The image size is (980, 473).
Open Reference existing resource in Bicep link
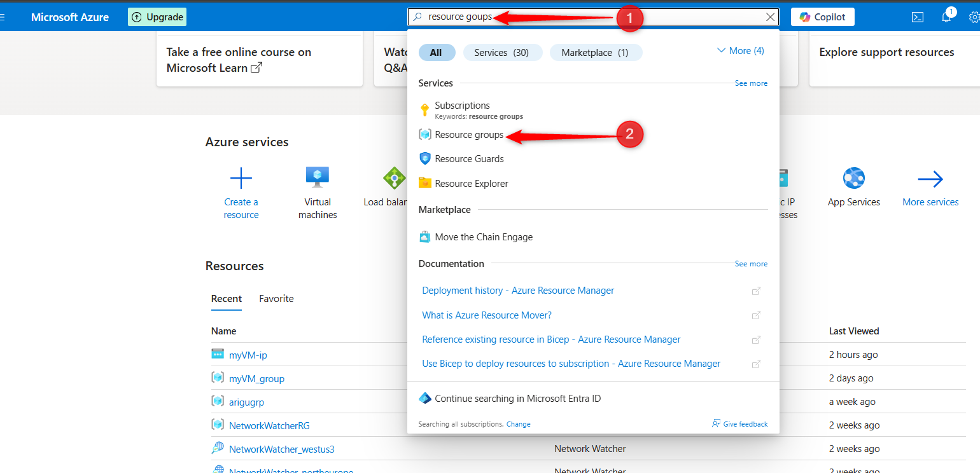(x=551, y=339)
